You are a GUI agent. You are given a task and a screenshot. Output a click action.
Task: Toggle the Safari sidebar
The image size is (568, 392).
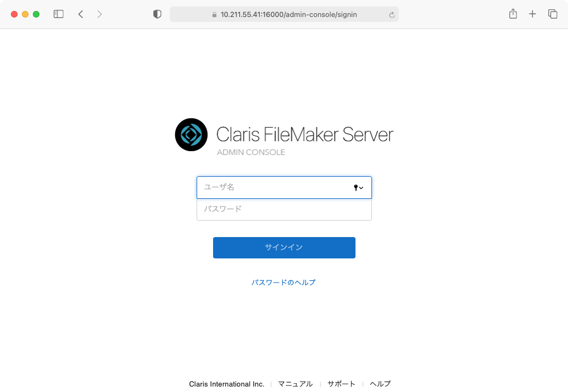[58, 14]
